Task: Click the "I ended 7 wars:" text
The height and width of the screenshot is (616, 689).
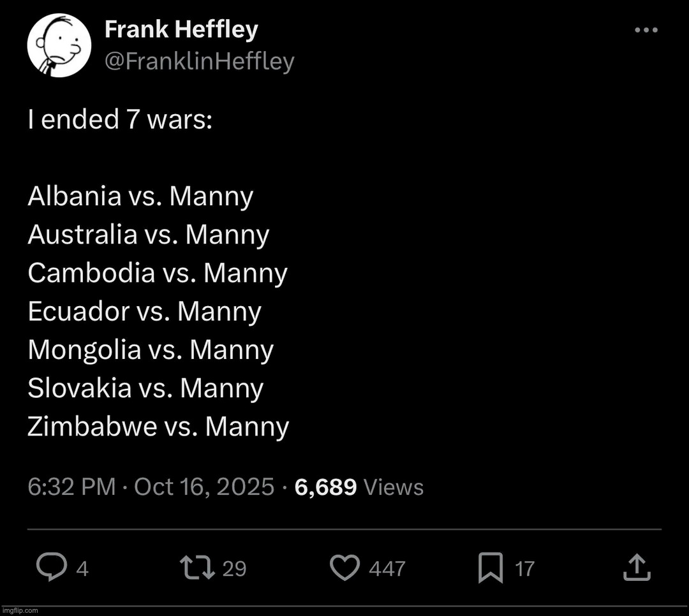Action: (x=120, y=120)
